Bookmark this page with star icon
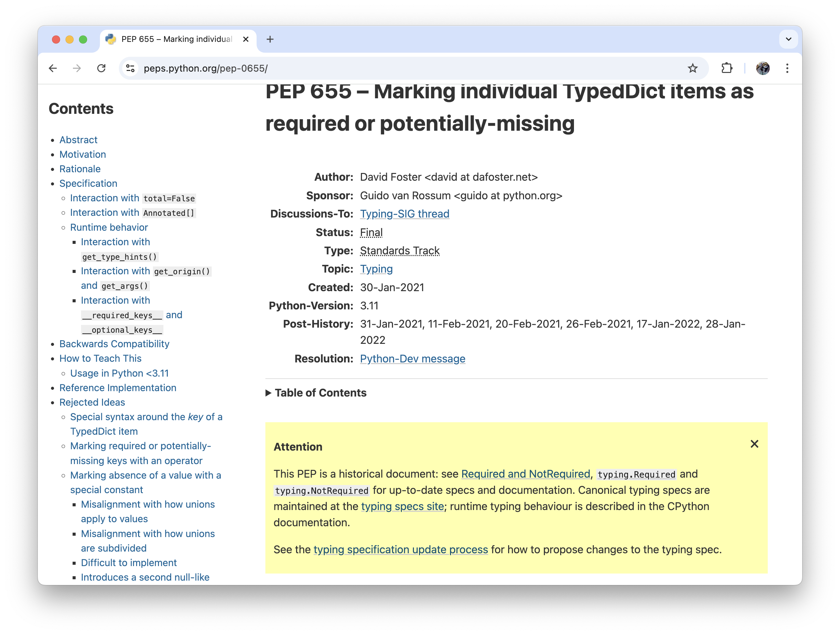Viewport: 840px width, 635px height. (692, 69)
